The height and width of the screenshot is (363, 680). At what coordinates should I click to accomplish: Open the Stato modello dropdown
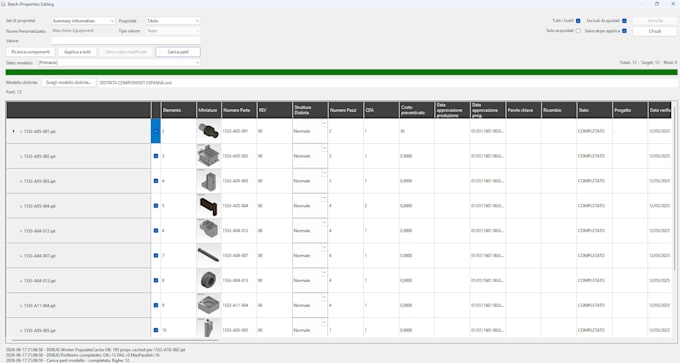[x=118, y=62]
